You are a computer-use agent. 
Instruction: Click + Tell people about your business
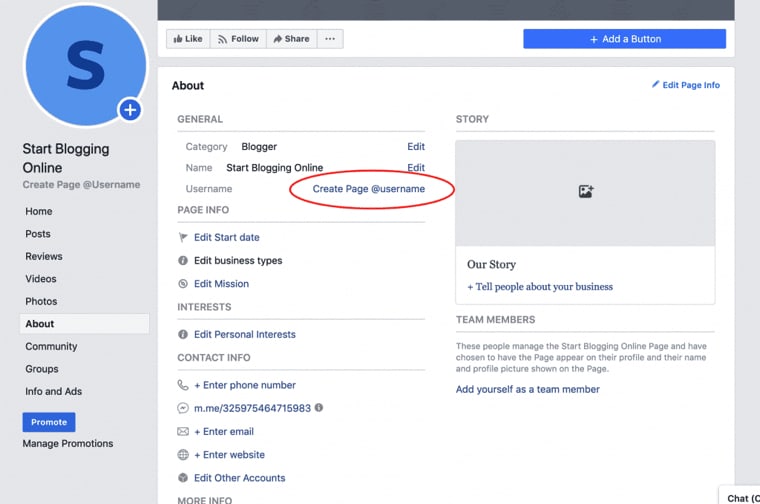pyautogui.click(x=540, y=287)
